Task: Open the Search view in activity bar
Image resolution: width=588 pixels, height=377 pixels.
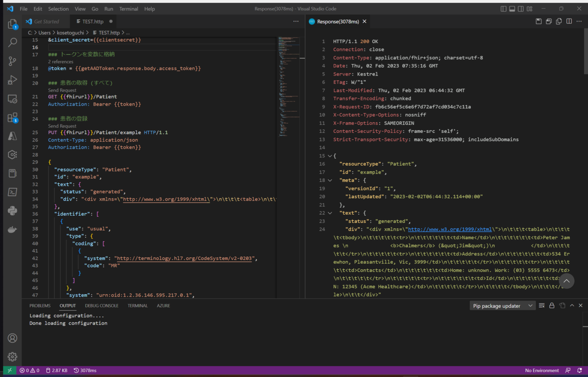Action: 13,43
